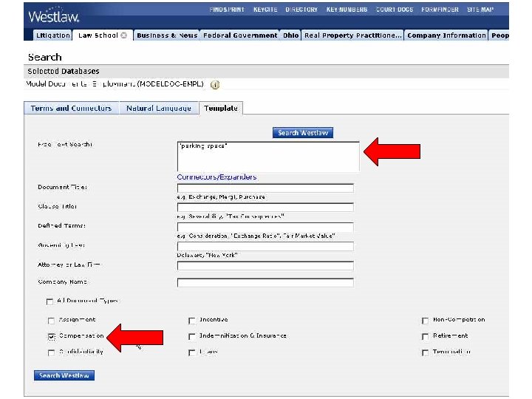Open FIND&PRINT in the top bar
Image resolution: width=532 pixels, height=399 pixels.
(x=227, y=10)
